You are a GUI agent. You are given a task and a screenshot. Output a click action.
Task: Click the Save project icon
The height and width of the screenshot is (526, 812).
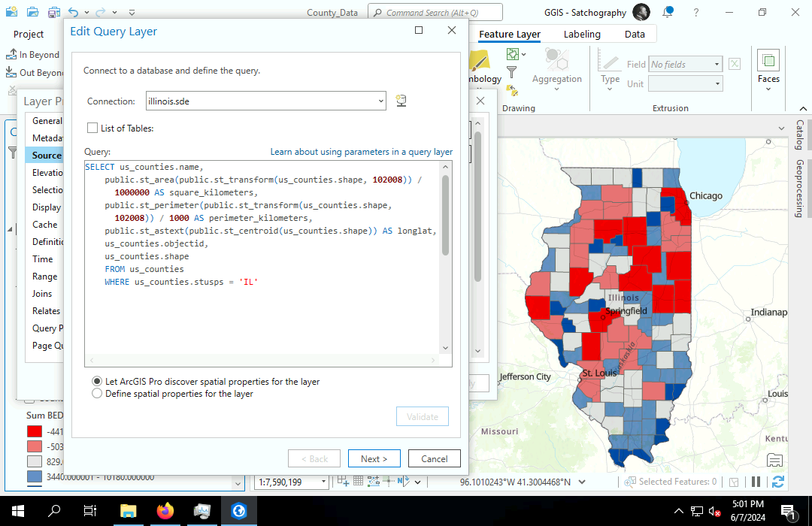(53, 12)
